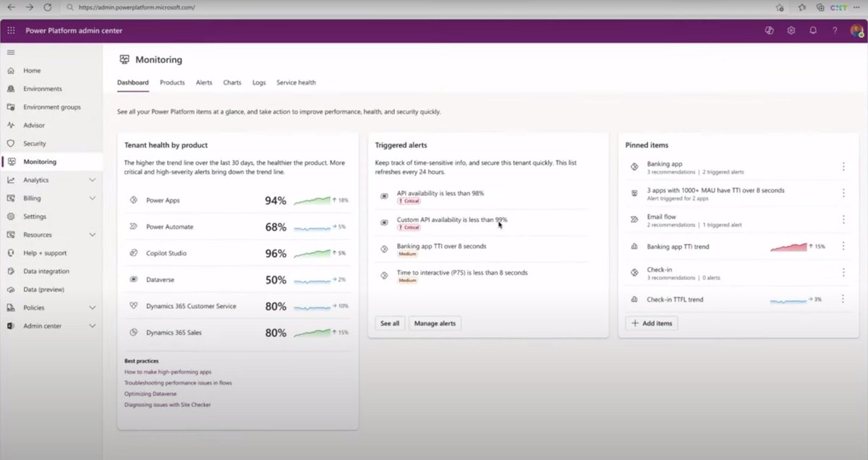Open the Settings gear in top bar
Image resolution: width=868 pixels, height=460 pixels.
(x=791, y=30)
